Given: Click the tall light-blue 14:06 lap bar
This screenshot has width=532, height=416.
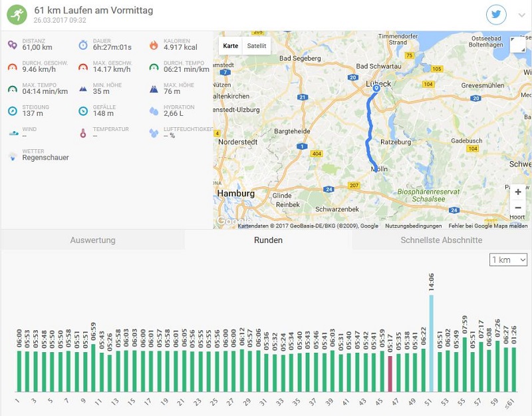Looking at the screenshot, I should 431,343.
